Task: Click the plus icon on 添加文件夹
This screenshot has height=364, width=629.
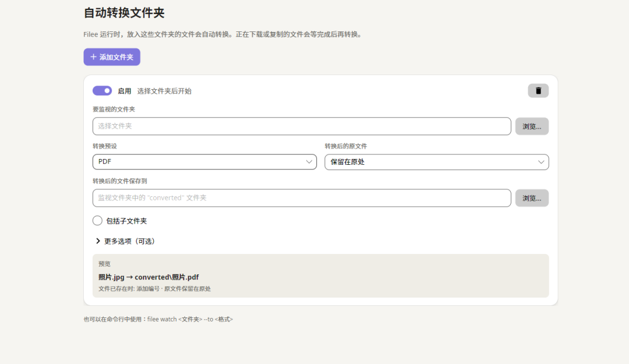Action: pos(93,57)
